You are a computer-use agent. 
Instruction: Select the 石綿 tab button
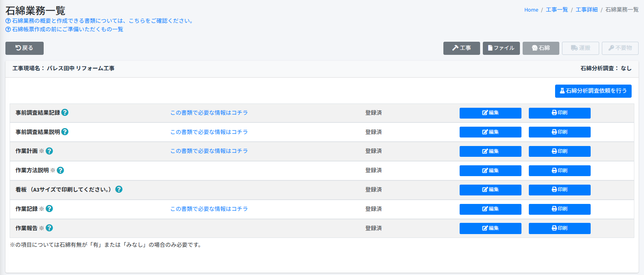(x=540, y=48)
